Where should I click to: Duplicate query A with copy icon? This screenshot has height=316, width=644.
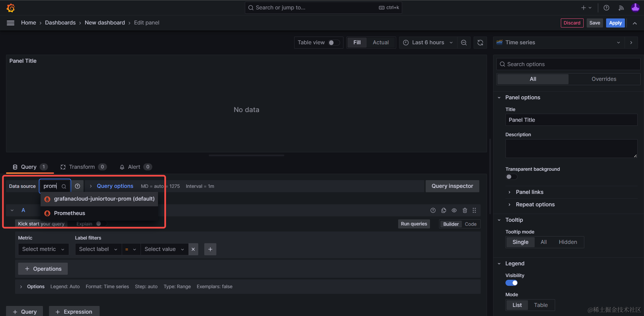click(443, 210)
